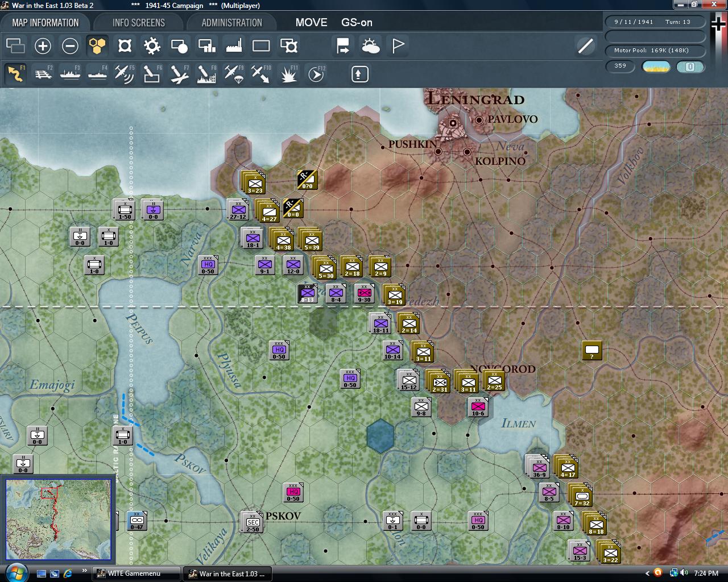Select the F3 naval transport mode

(x=70, y=74)
